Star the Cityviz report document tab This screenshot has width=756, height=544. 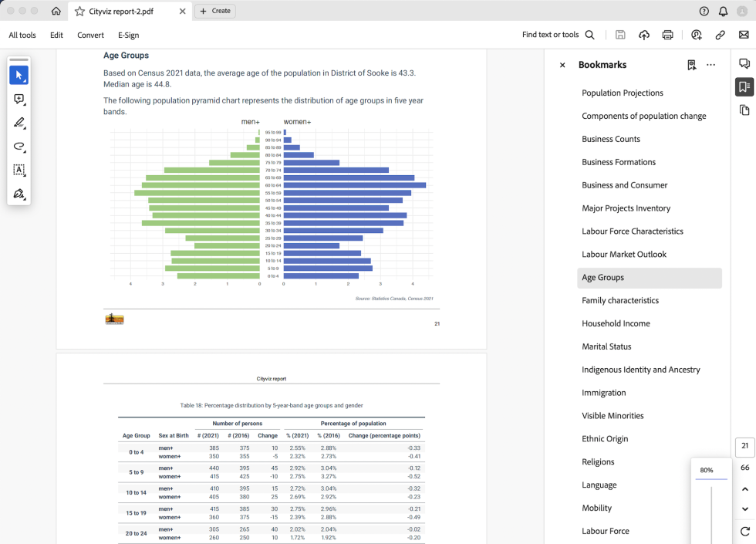pyautogui.click(x=80, y=12)
